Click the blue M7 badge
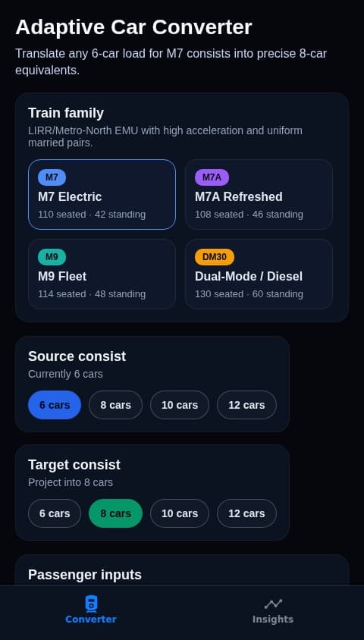Screen dimensions: 364x640 pos(52,177)
